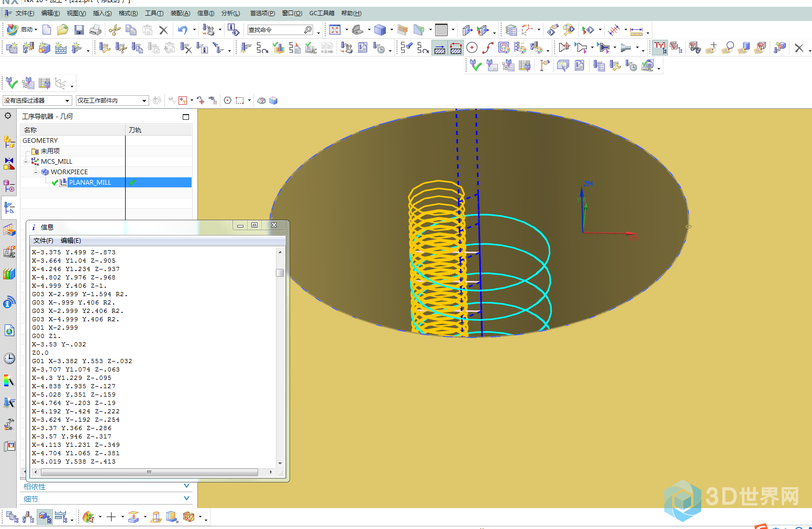This screenshot has height=529, width=812.
Task: Click the info window horizontal scrollbar thumb
Action: (x=149, y=472)
